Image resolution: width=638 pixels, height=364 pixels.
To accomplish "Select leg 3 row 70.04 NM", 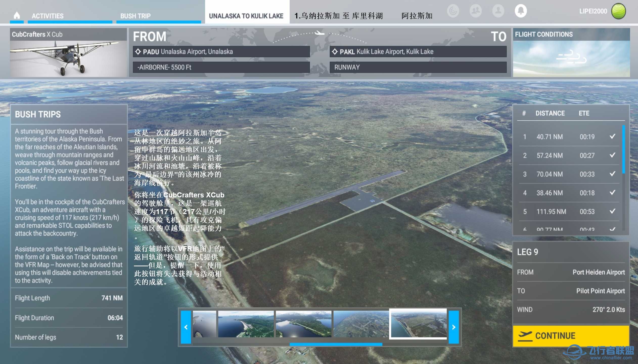I will 569,174.
